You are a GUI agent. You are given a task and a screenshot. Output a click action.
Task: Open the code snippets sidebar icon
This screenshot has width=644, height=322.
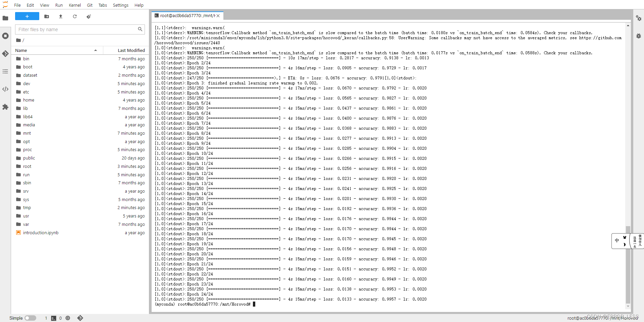click(5, 89)
